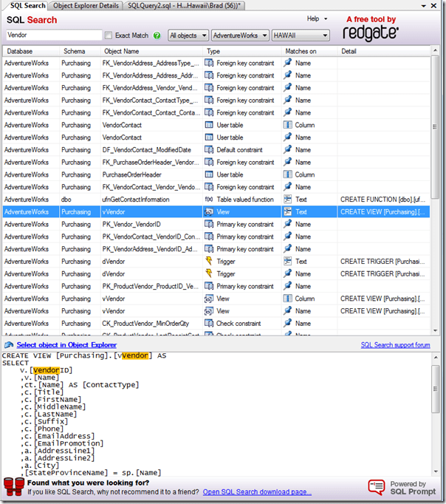Toggle the Exact Match checkbox
This screenshot has height=504, width=446.
(x=109, y=35)
